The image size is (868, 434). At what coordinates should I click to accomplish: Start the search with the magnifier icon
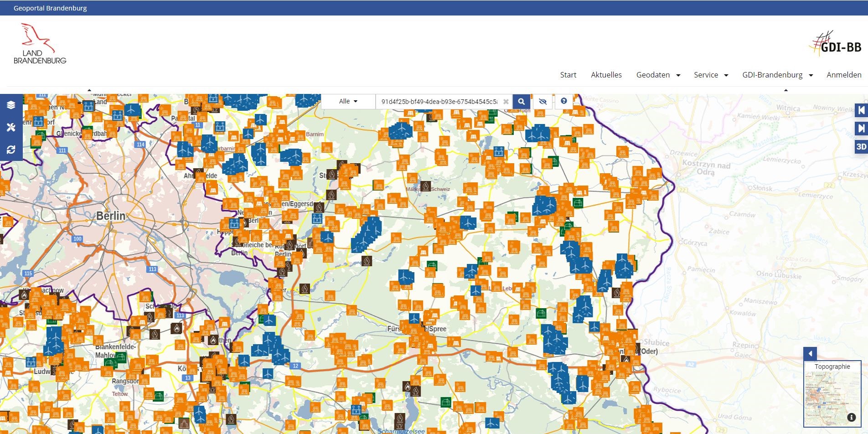[x=521, y=101]
